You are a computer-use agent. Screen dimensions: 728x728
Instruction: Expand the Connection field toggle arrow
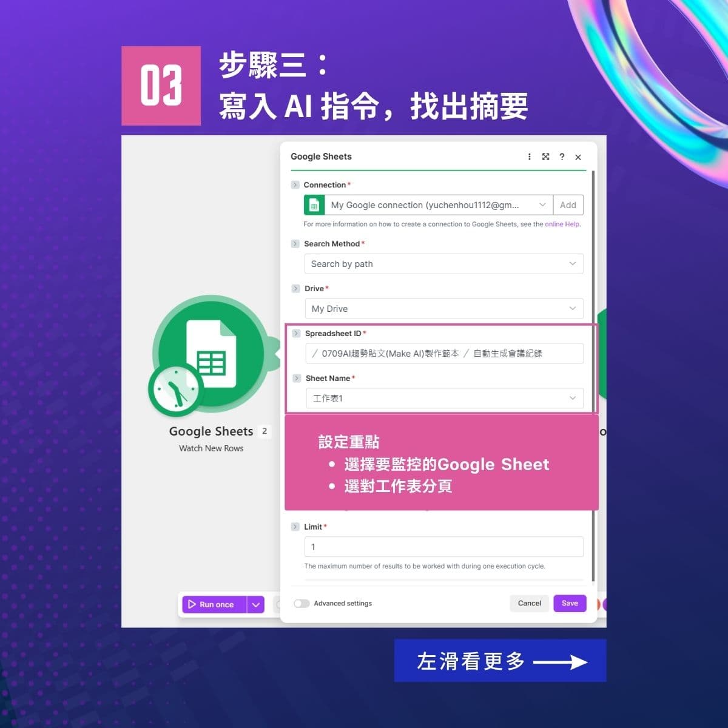click(295, 185)
